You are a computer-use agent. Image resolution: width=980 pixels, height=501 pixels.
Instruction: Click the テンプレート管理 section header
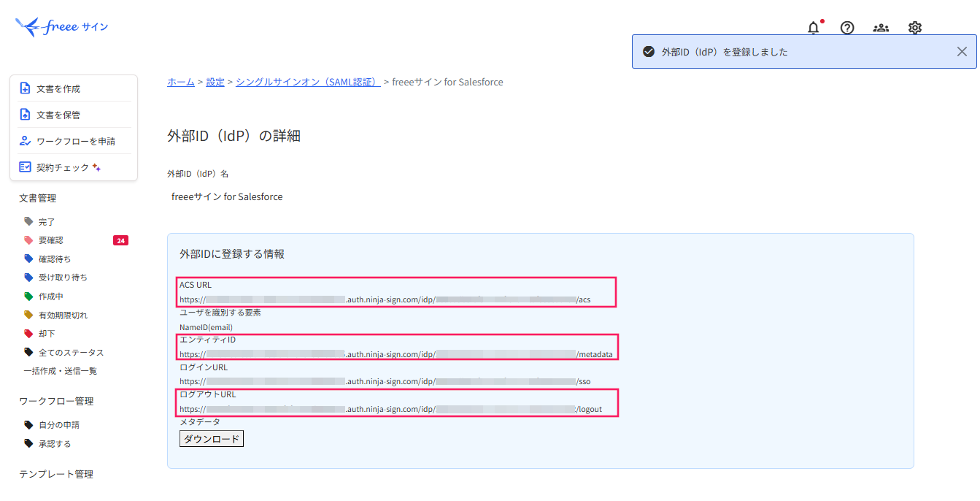(x=56, y=474)
